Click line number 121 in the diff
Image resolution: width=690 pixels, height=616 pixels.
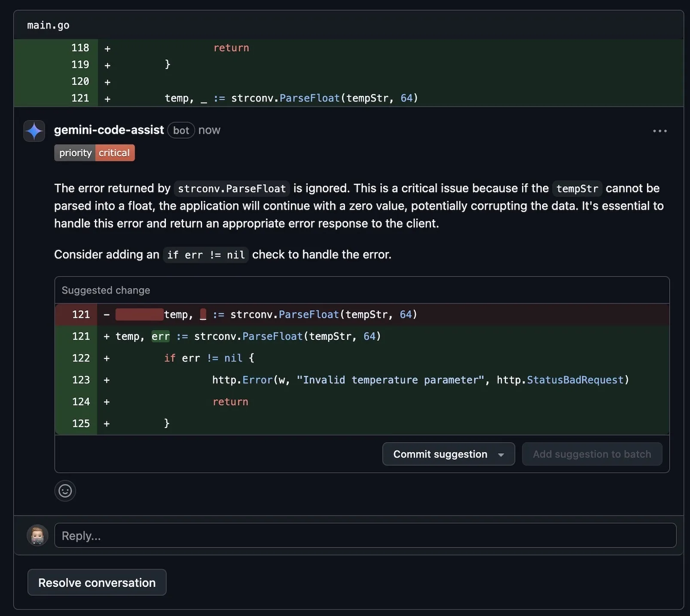pyautogui.click(x=80, y=98)
